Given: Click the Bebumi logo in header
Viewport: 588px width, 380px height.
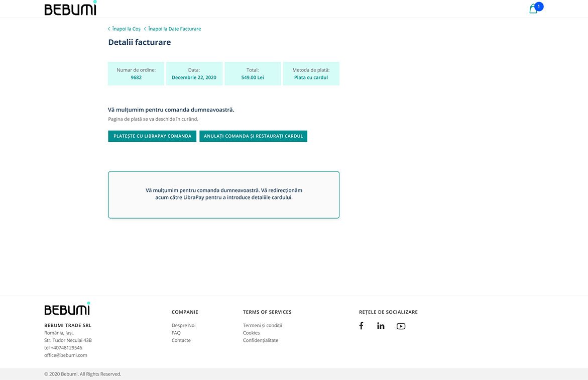Looking at the screenshot, I should pyautogui.click(x=70, y=9).
